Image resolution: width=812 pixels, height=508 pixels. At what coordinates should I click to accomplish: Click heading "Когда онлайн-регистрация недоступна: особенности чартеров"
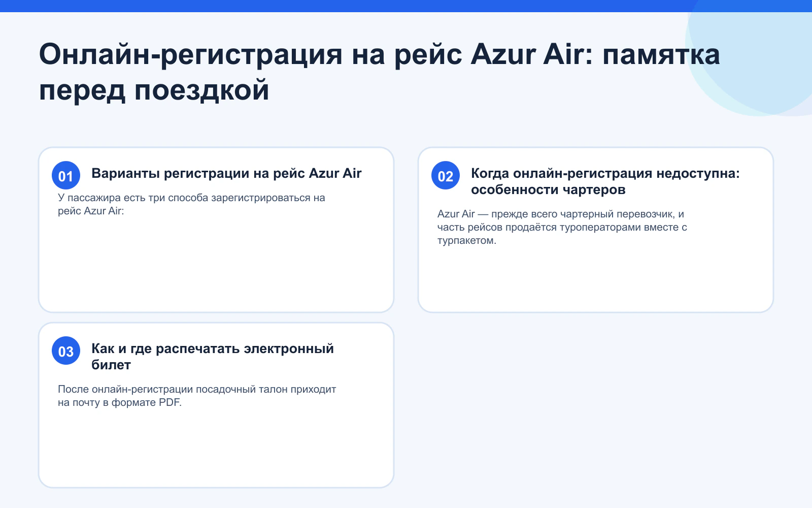tap(605, 181)
